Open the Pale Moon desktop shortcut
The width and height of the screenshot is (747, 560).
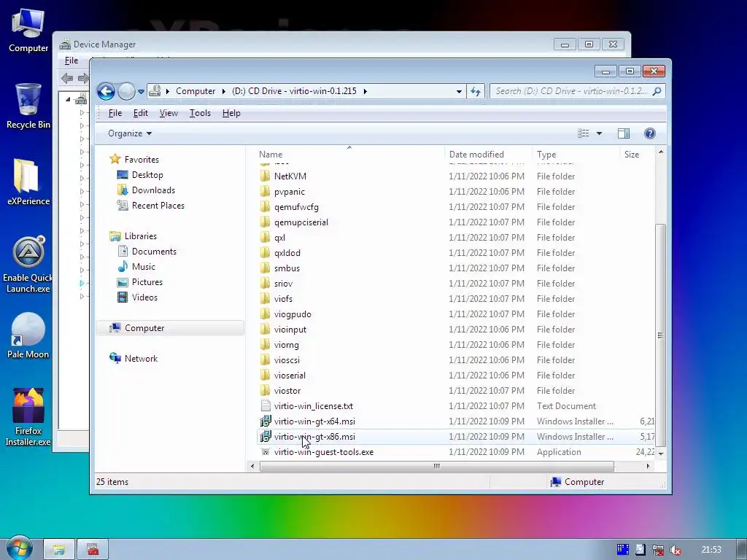[x=28, y=335]
